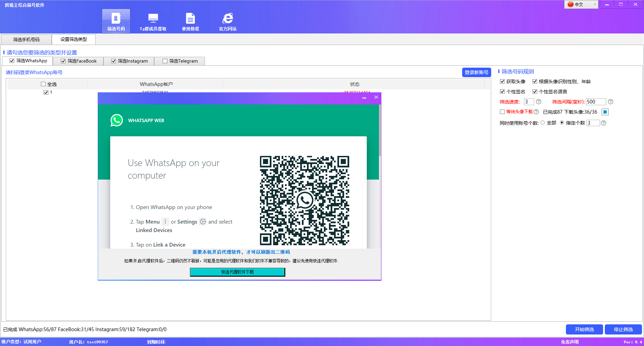Image resolution: width=644 pixels, height=346 pixels.
Task: Click help icon beside 指定个数 field
Action: point(604,123)
